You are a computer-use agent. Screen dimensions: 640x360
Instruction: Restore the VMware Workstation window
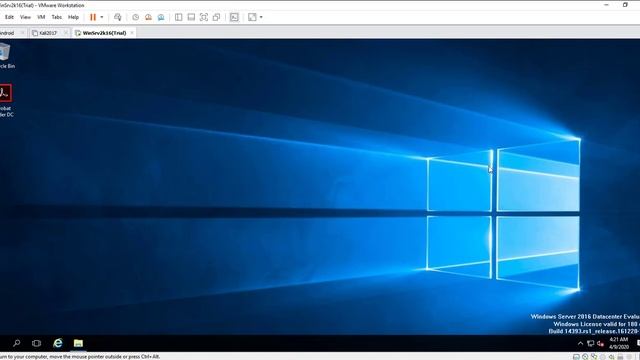(625, 5)
